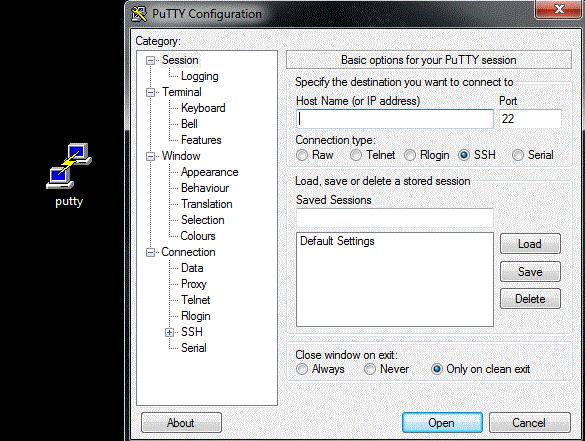The image size is (585, 441).
Task: Set close window on exit to Never
Action: point(370,369)
